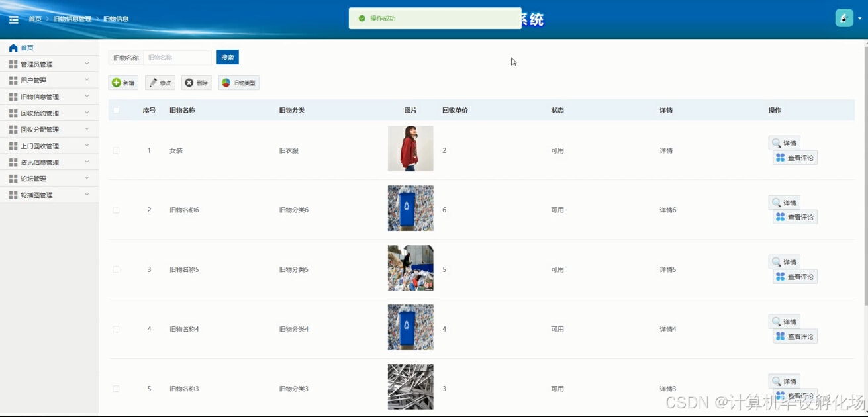Open the 旧物名称6 recycle bin thumbnail
The height and width of the screenshot is (417, 868).
(x=410, y=208)
